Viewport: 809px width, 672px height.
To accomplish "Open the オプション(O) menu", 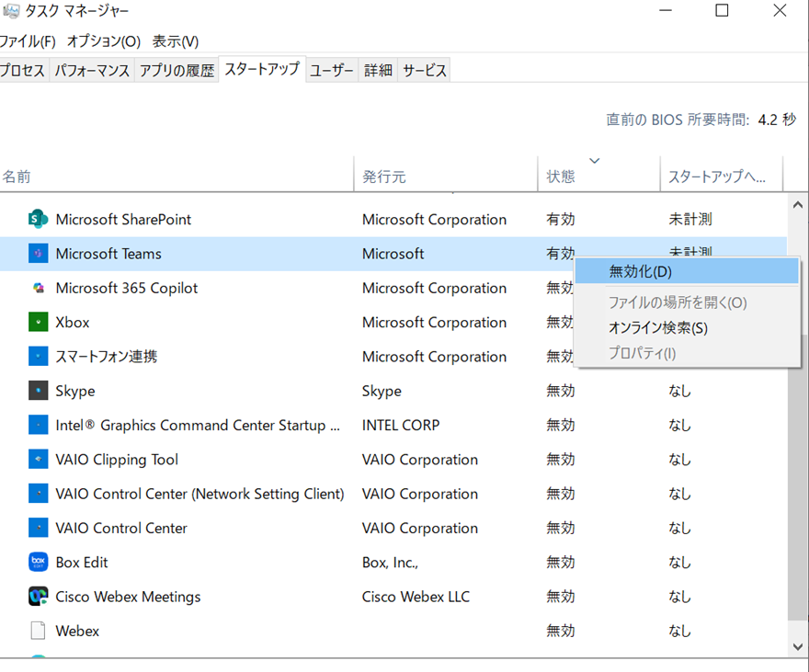I will pos(104,41).
